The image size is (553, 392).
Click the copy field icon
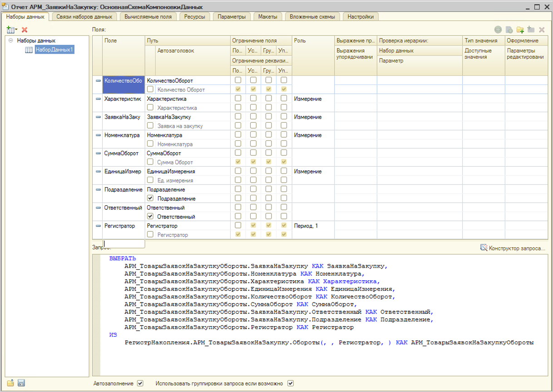click(x=509, y=30)
